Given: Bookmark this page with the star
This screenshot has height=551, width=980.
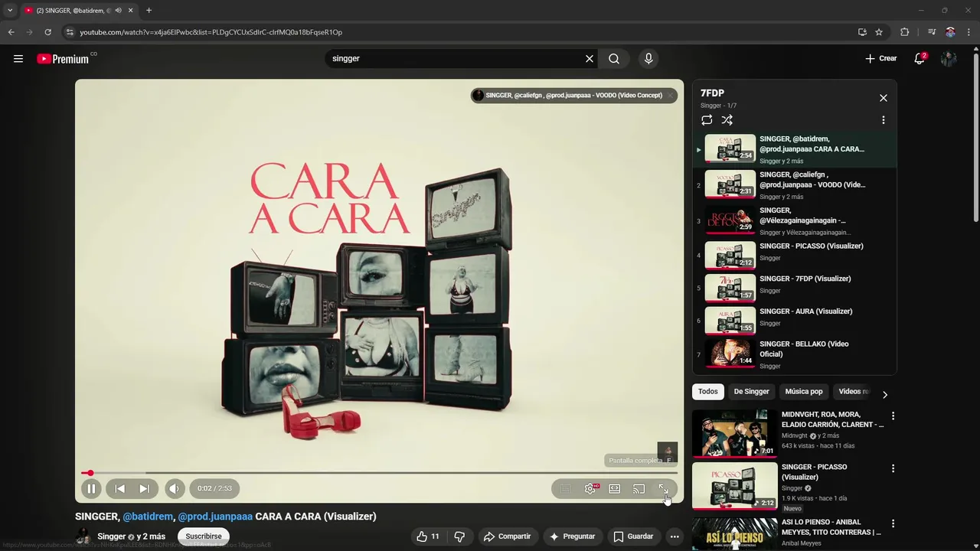Looking at the screenshot, I should coord(879,32).
